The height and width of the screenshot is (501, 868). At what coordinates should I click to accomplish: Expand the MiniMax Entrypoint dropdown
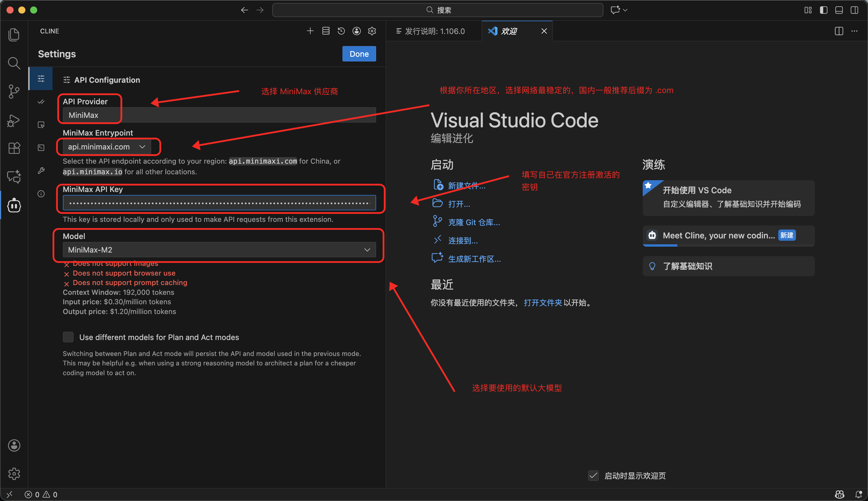pyautogui.click(x=107, y=147)
